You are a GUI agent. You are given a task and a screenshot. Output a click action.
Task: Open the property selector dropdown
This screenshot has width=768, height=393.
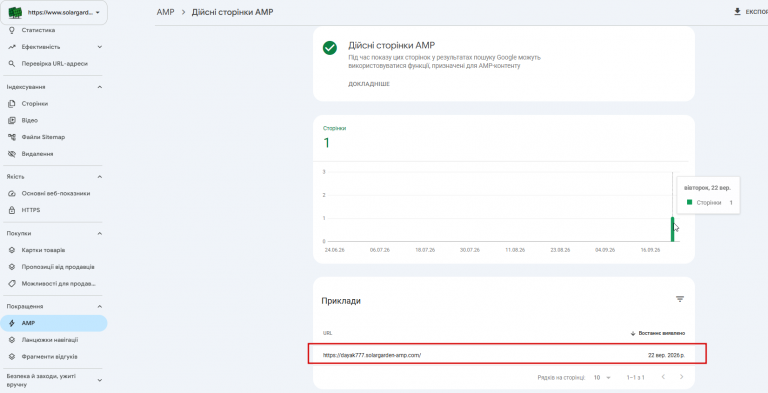pyautogui.click(x=54, y=12)
